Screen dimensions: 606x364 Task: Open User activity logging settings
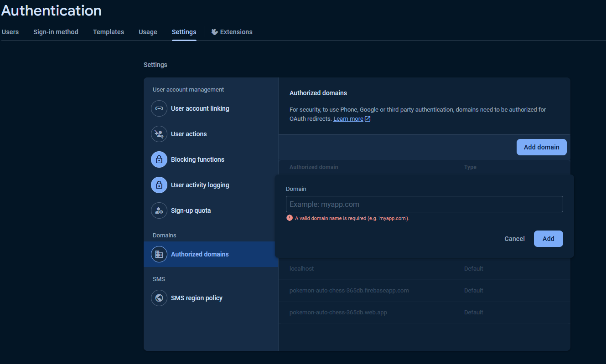coord(211,185)
